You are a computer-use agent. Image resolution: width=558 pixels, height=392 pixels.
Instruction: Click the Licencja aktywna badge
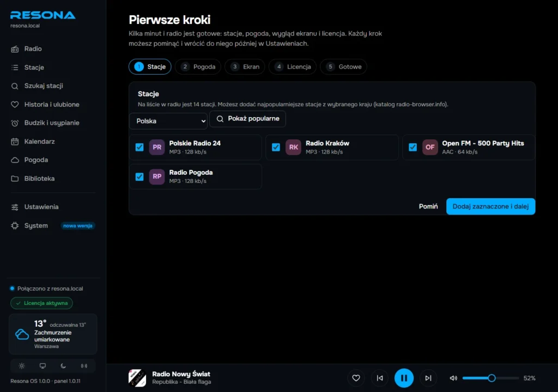(x=41, y=303)
